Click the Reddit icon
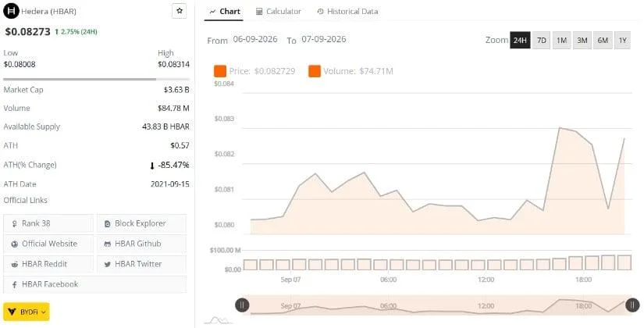This screenshot has height=328, width=644. click(x=15, y=264)
